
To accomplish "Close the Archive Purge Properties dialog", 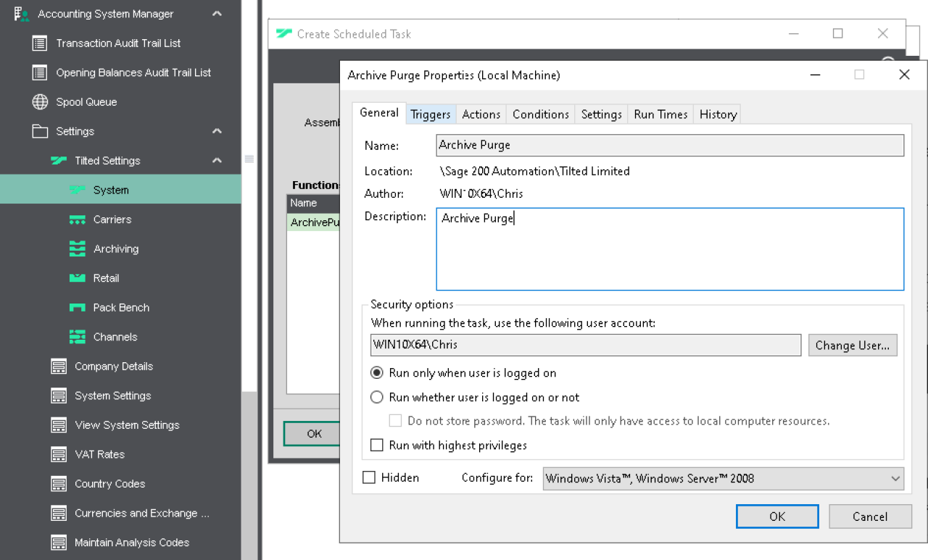I will pyautogui.click(x=904, y=75).
